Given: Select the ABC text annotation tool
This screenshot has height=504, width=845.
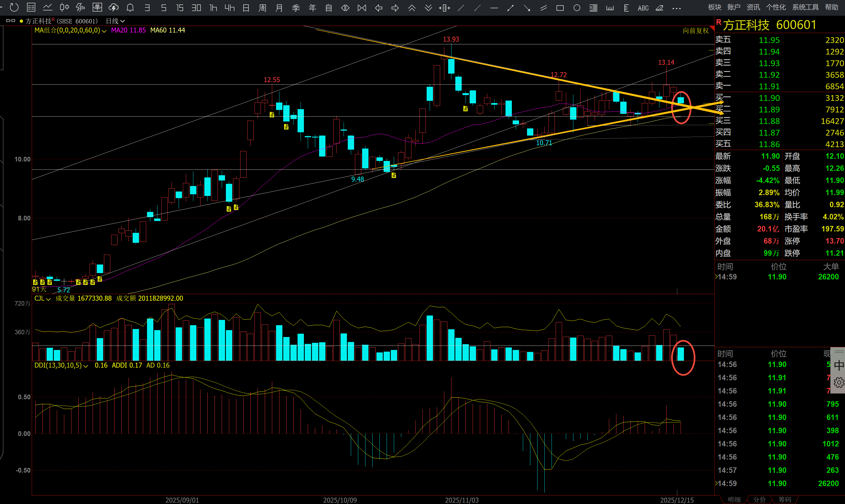Looking at the screenshot, I should click(x=643, y=8).
